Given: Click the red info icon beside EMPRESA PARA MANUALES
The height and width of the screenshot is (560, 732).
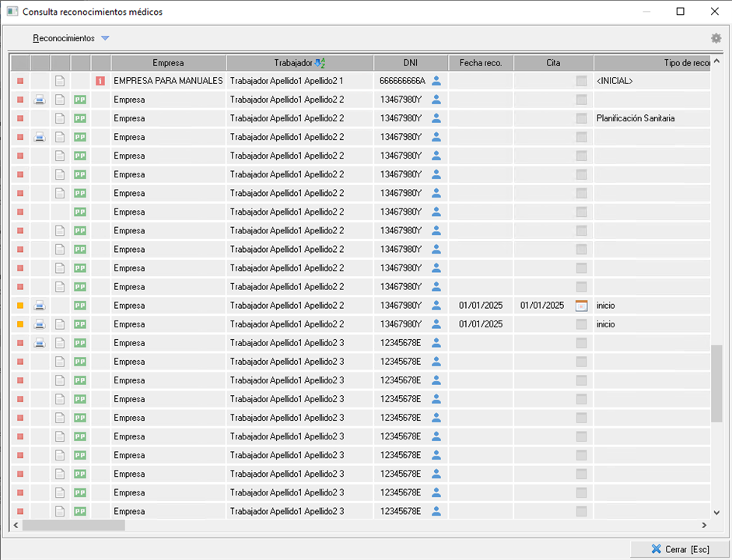Looking at the screenshot, I should click(100, 81).
